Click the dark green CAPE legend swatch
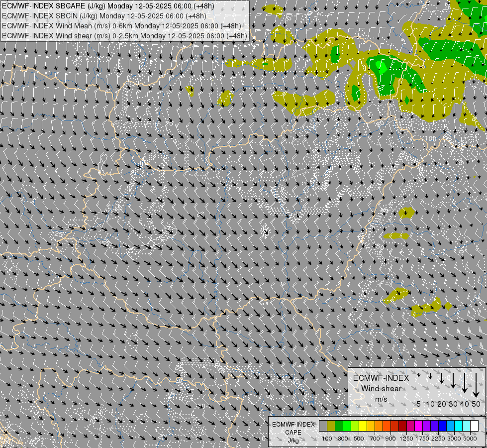This screenshot has height=448, width=487. [339, 426]
